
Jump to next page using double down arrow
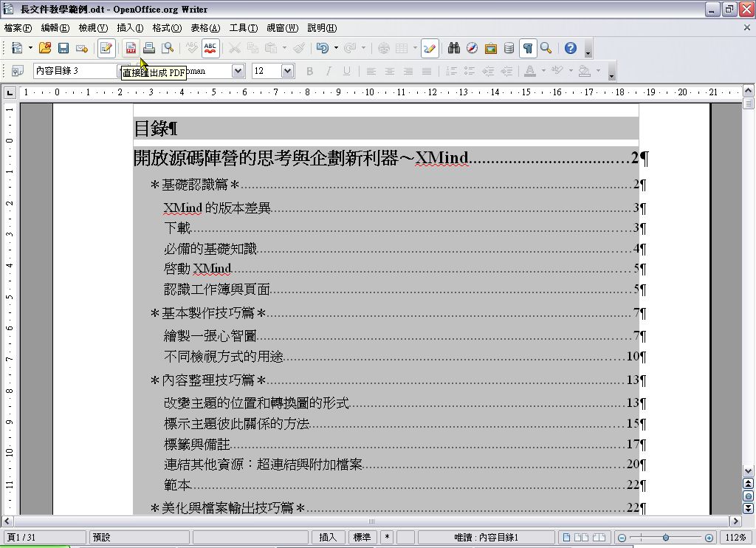tap(748, 508)
